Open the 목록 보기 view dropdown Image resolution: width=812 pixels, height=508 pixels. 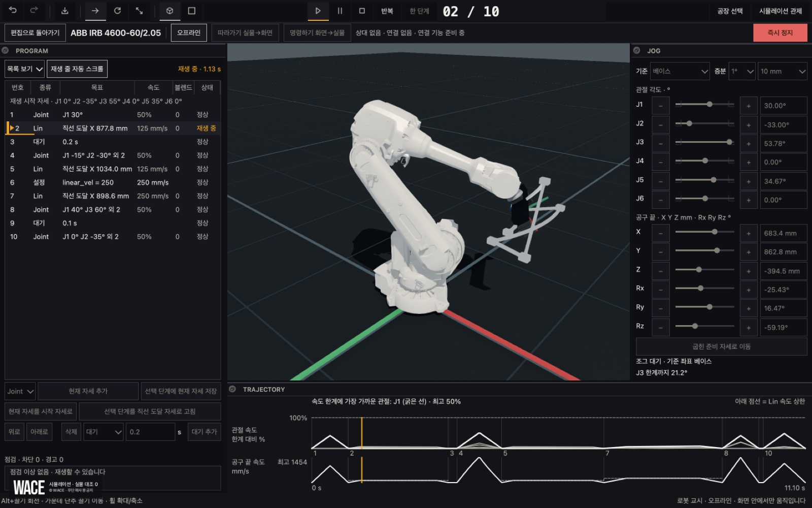(24, 69)
